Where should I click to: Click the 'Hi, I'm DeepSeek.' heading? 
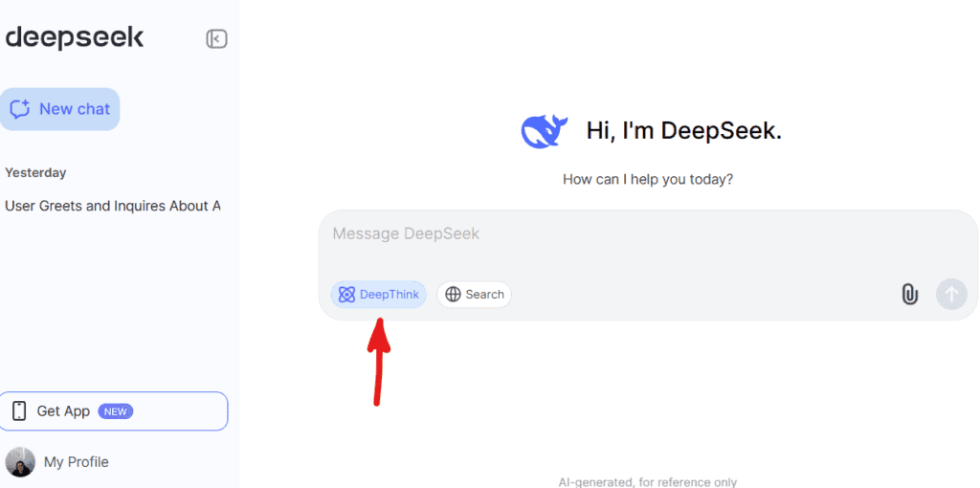[683, 131]
